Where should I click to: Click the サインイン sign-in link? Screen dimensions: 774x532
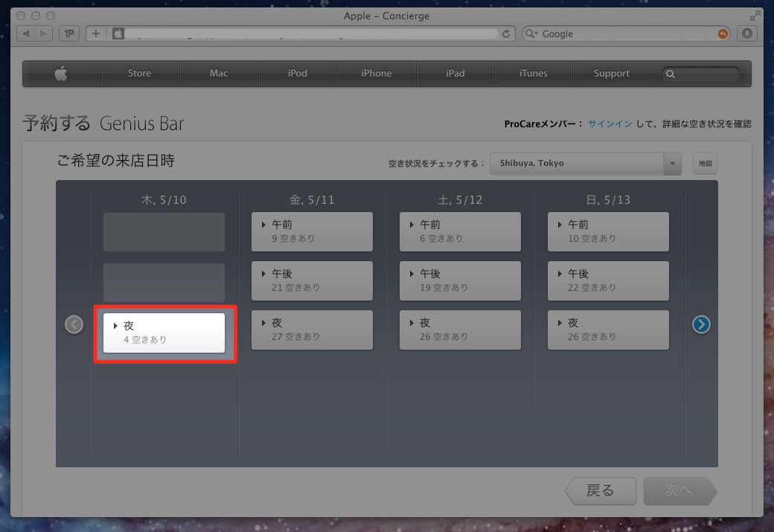pos(610,124)
